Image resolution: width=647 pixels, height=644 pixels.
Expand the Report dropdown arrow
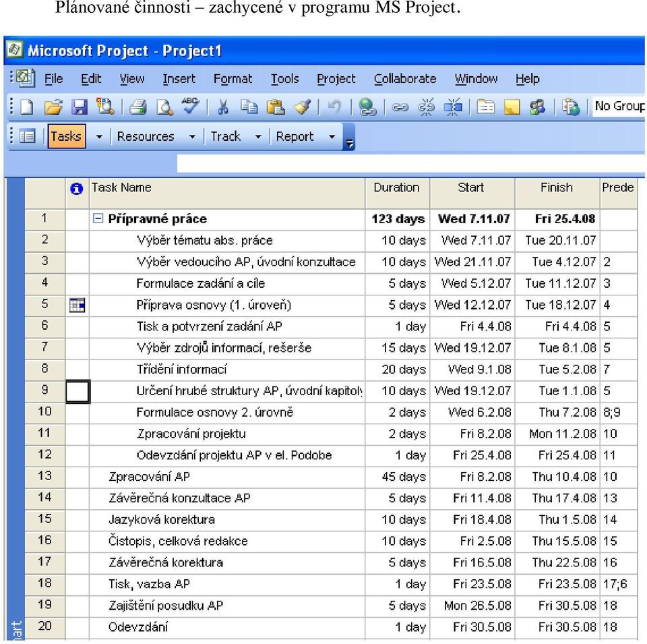332,136
